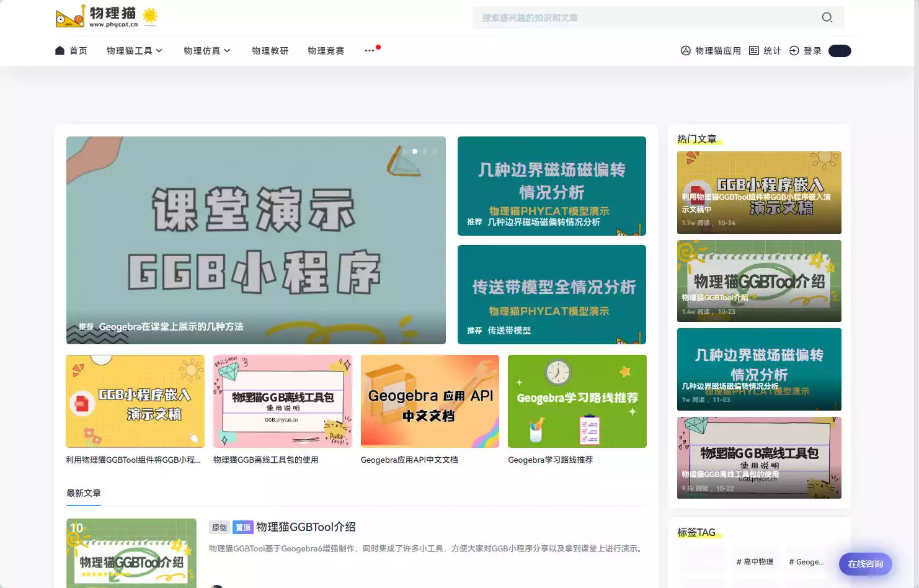Expand the 物理仿真 dropdown menu
Screen dimensions: 919x588
(x=207, y=51)
